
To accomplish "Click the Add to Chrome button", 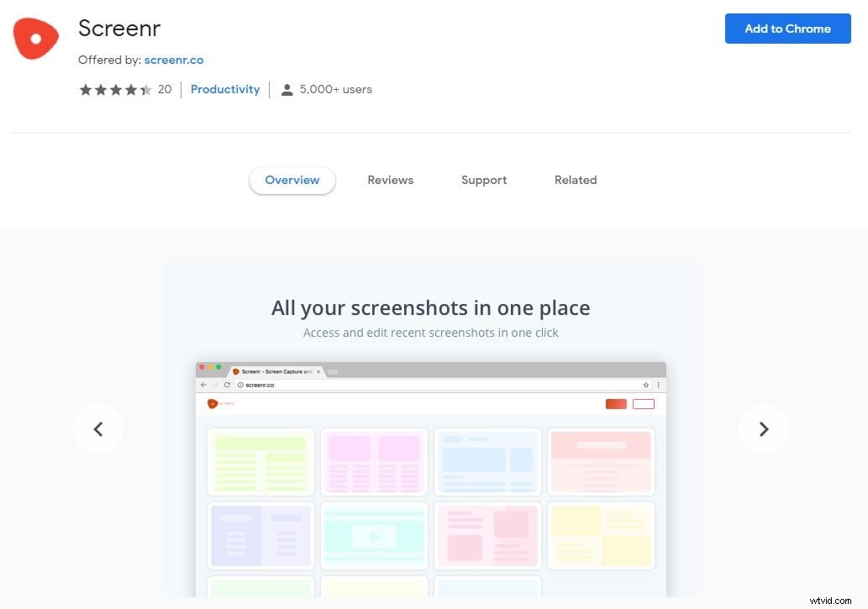I will 786,29.
